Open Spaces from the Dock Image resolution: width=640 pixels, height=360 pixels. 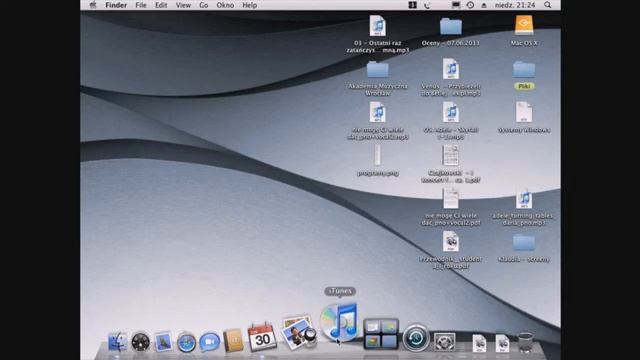380,334
